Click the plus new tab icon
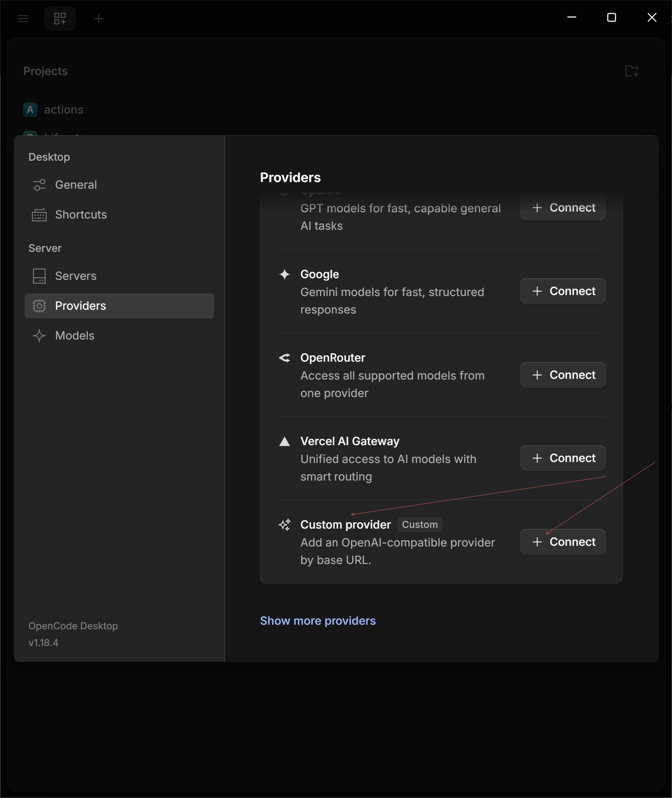 coord(98,18)
